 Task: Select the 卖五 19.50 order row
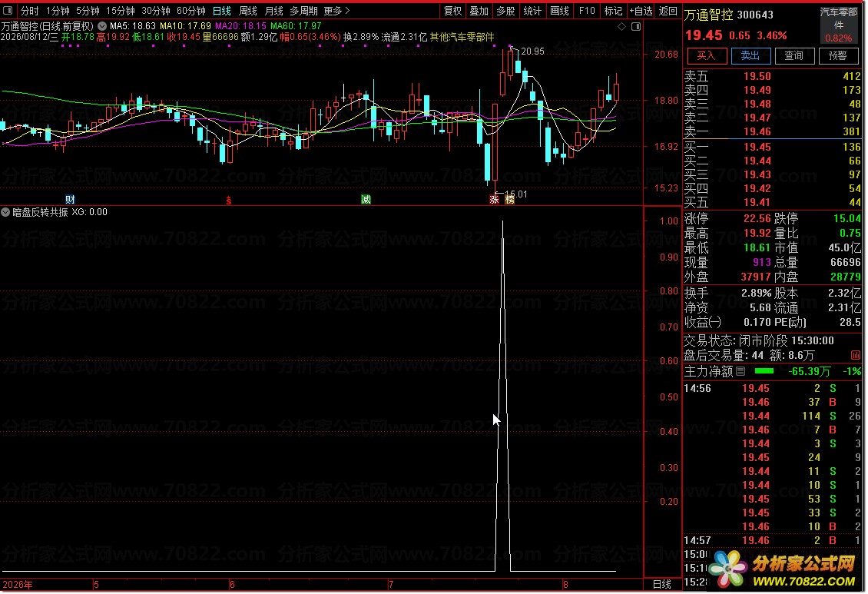(x=773, y=76)
